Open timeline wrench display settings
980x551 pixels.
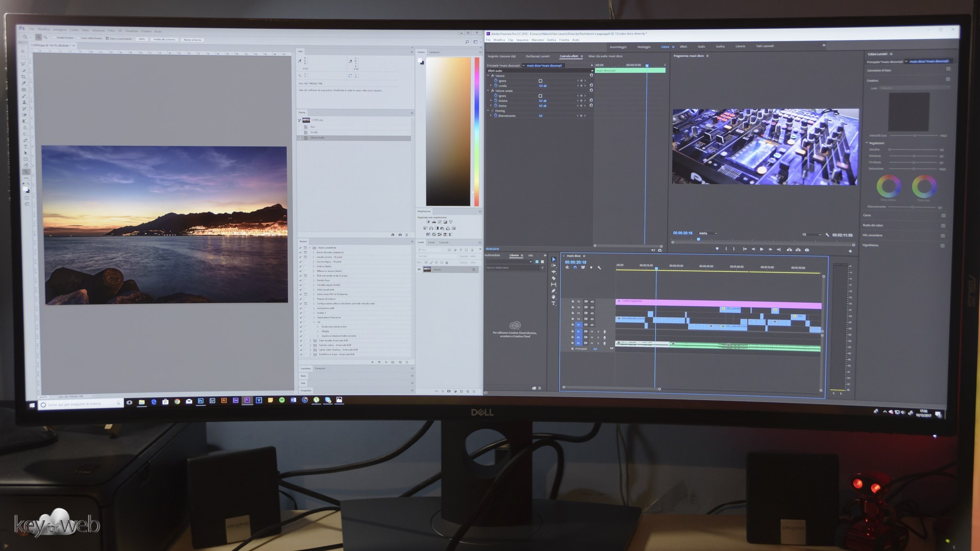(599, 268)
